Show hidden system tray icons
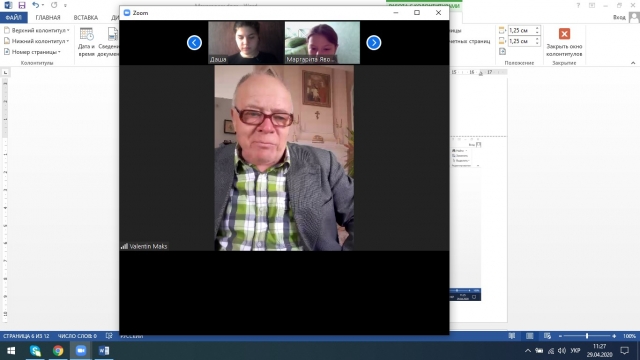This screenshot has width=640, height=360. pyautogui.click(x=528, y=351)
